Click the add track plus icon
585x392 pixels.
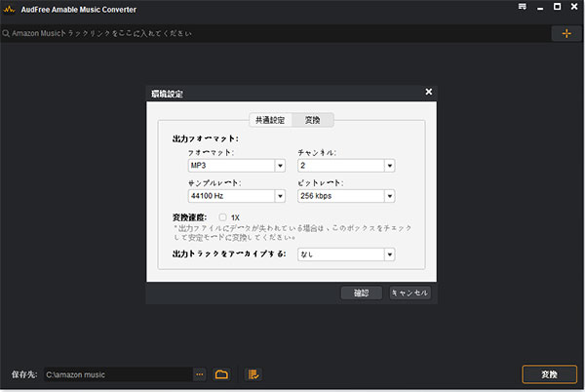tap(565, 33)
